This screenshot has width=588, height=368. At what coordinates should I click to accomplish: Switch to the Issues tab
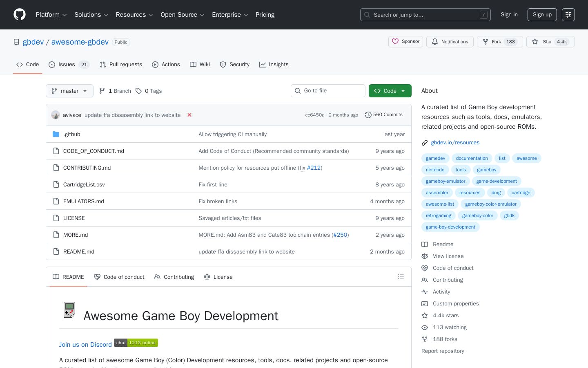point(69,65)
